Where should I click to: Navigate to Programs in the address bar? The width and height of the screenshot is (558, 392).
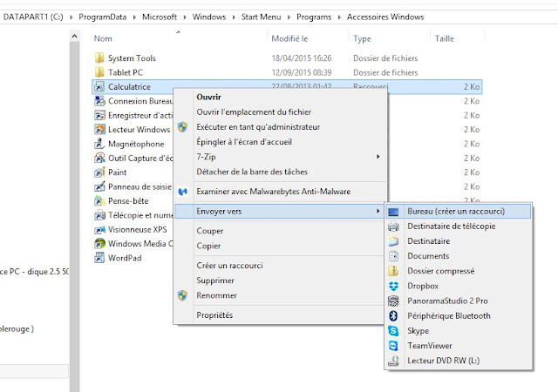314,17
